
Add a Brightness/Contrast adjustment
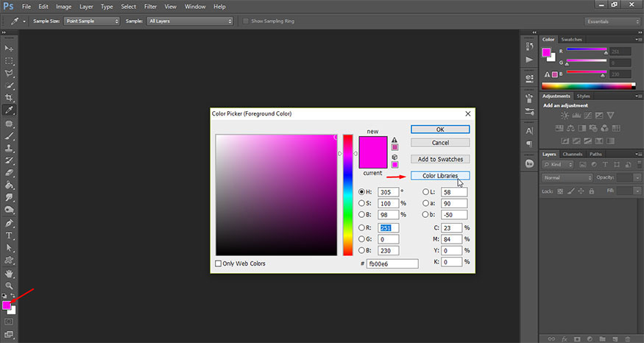(564, 116)
